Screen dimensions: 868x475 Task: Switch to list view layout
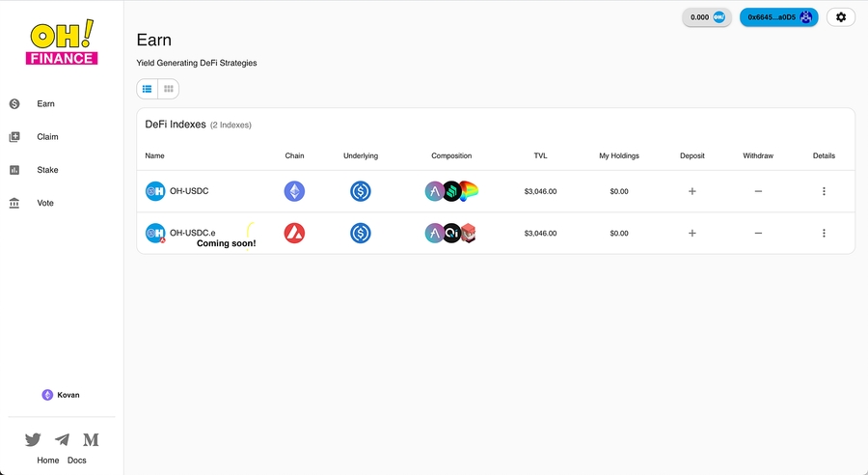click(148, 89)
